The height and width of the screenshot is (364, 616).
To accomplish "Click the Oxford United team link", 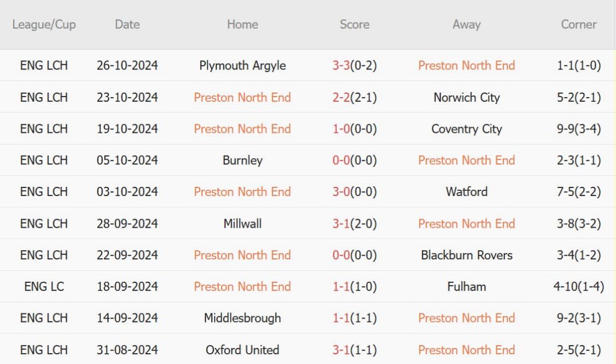I will click(242, 350).
